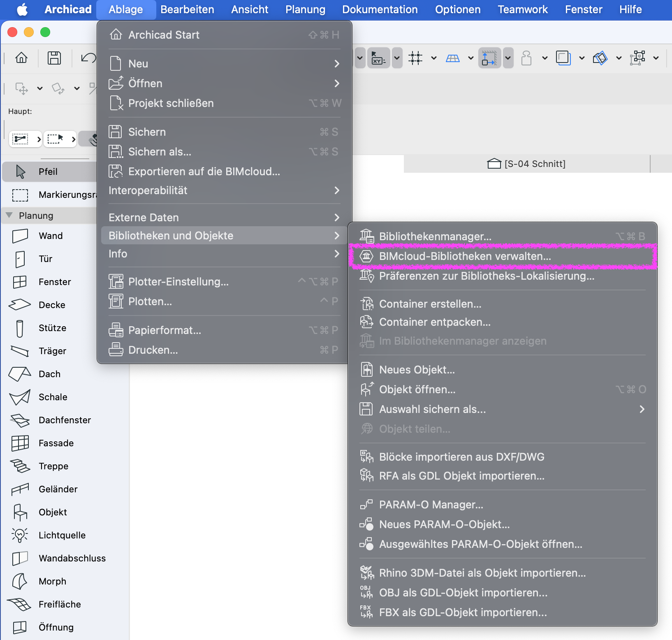Toggle the snap grid toolbar icon
The width and height of the screenshot is (672, 640).
click(x=415, y=58)
